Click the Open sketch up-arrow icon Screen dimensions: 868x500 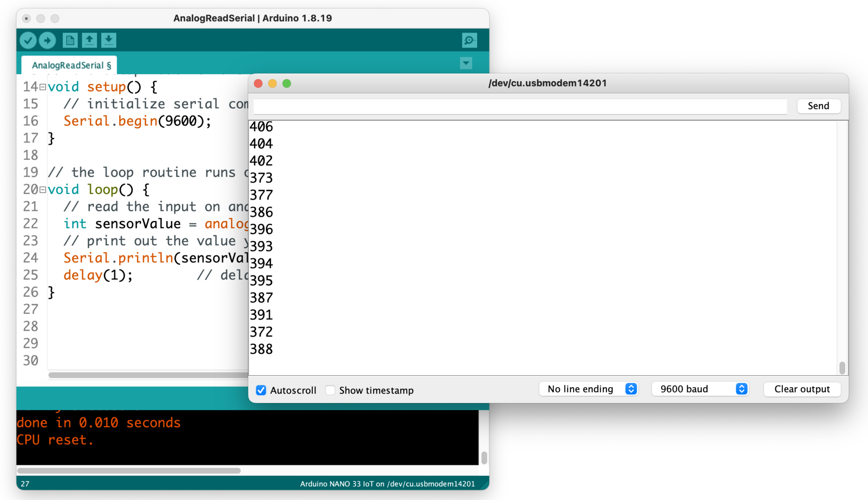point(89,41)
